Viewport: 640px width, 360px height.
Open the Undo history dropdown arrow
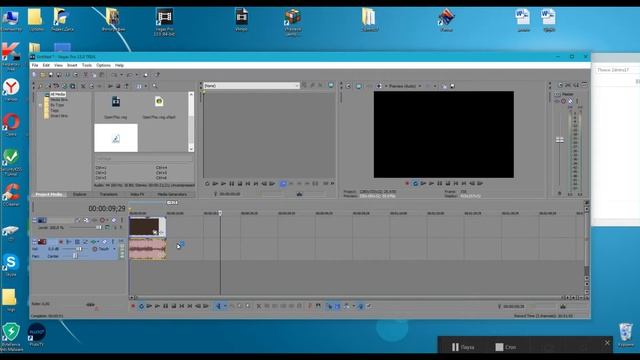[x=121, y=75]
